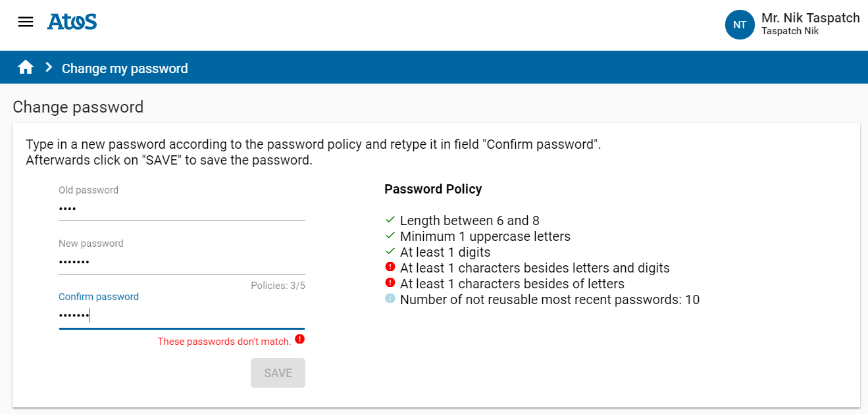Click the Confirm password field

point(181,315)
